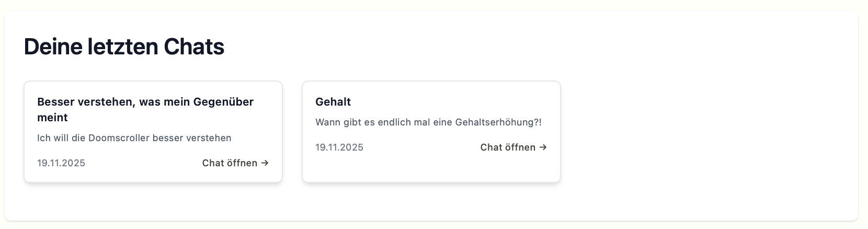
Task: Open the chat about understanding Gegenüber
Action: pos(230,163)
